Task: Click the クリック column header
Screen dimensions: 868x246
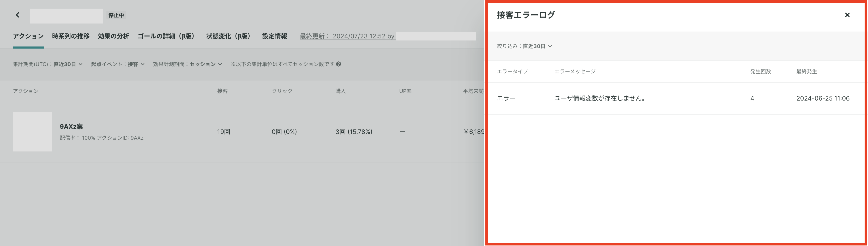Action: click(x=282, y=91)
